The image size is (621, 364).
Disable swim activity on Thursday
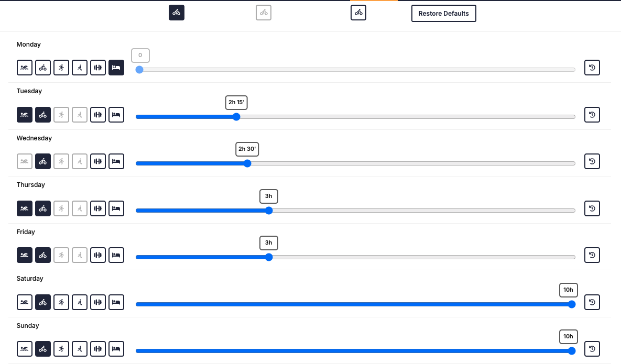[x=25, y=208]
